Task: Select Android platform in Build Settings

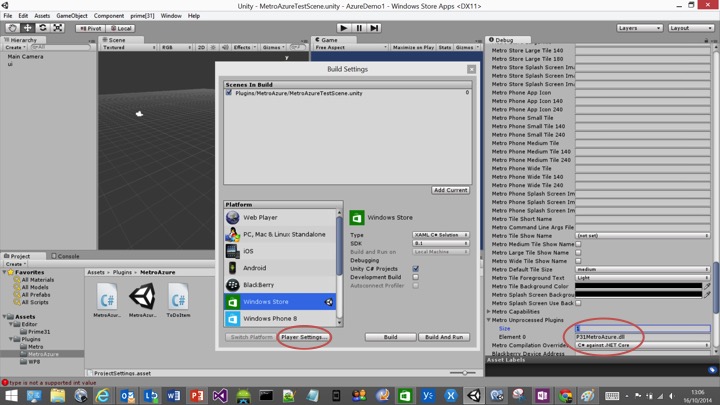Action: point(281,268)
